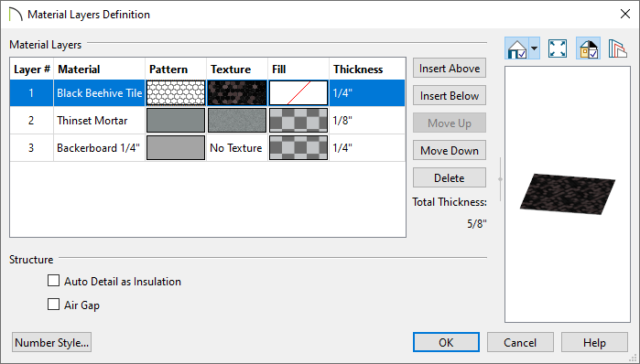Click layer number 2 cell

point(31,120)
